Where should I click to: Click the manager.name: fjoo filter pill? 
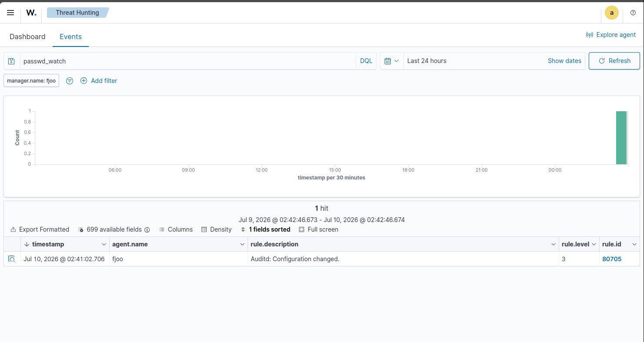coord(31,81)
